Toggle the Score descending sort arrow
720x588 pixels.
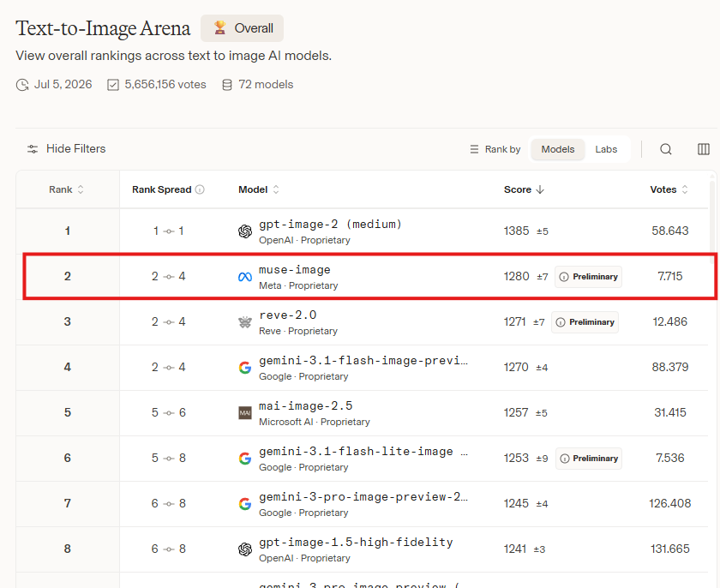540,189
